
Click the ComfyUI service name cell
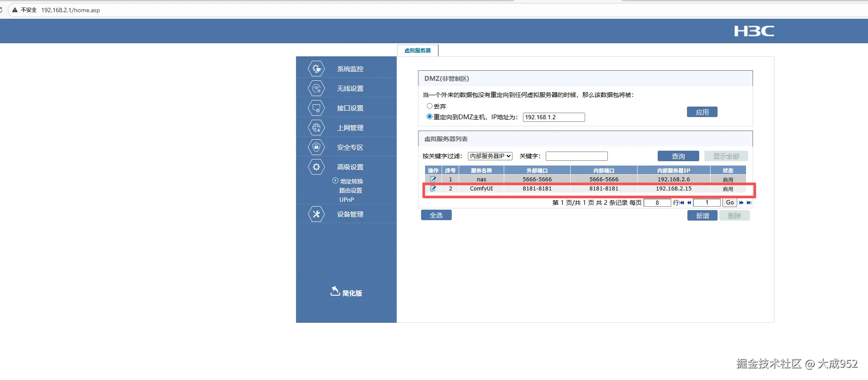[x=481, y=189]
